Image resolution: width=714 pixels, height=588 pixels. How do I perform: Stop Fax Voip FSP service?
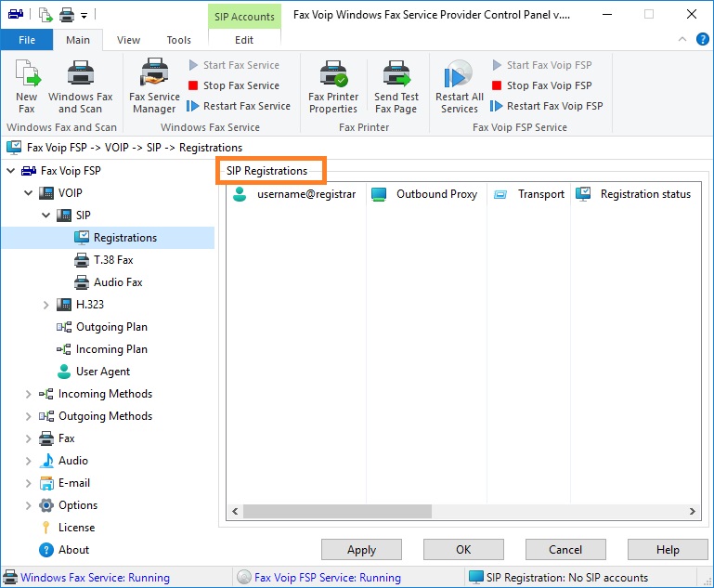click(x=542, y=85)
